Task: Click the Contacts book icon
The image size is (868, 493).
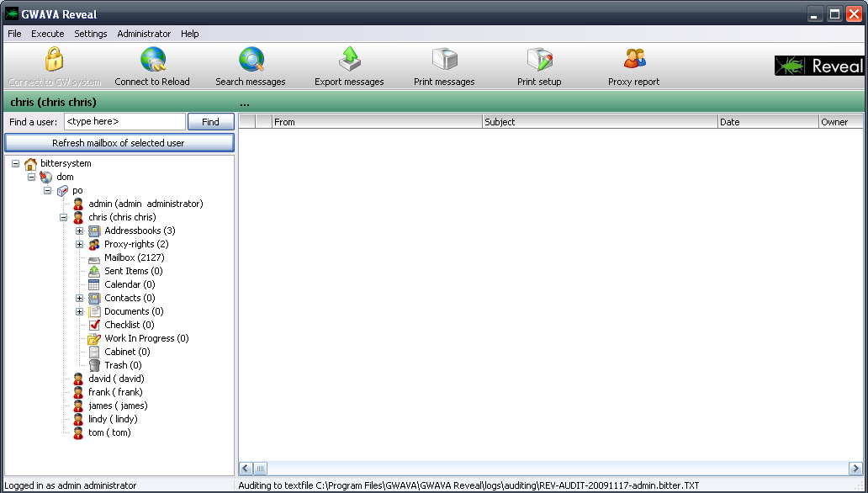Action: click(94, 298)
